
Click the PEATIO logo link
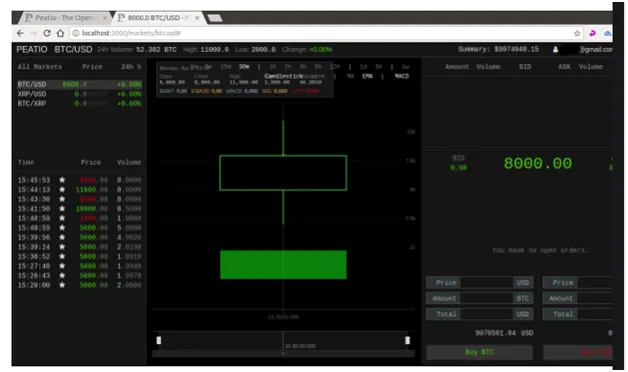click(x=32, y=50)
